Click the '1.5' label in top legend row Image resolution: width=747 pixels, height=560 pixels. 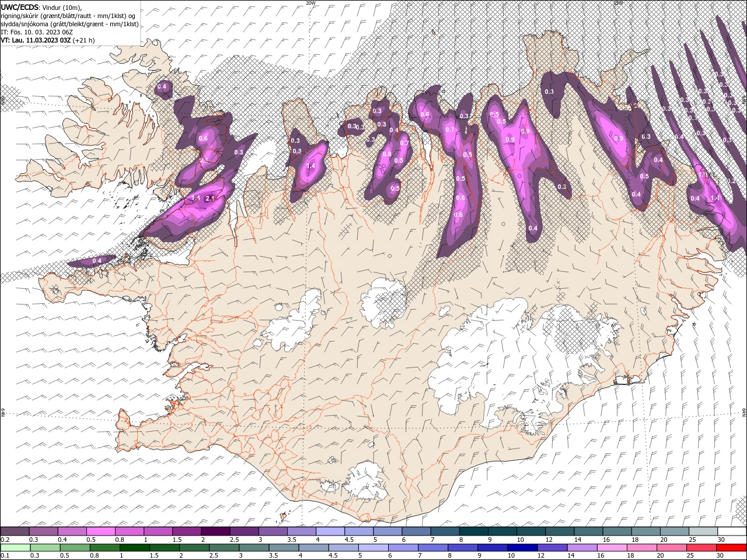coord(177,540)
